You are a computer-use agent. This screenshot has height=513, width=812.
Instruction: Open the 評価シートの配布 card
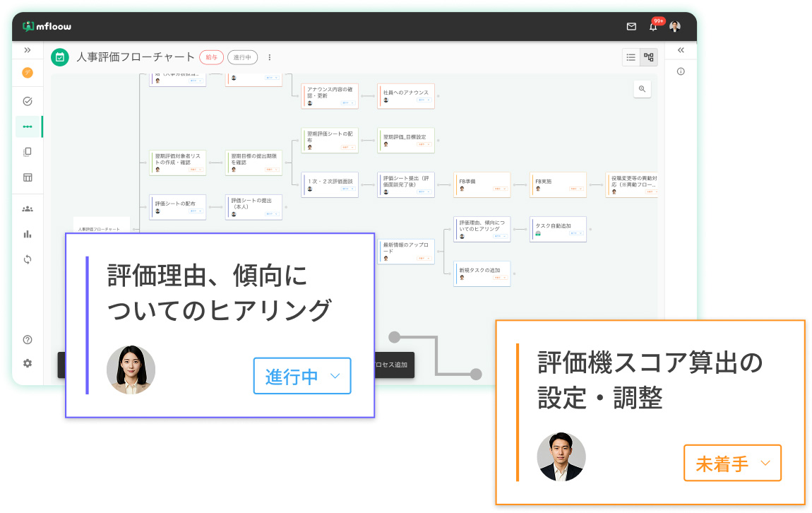point(178,207)
